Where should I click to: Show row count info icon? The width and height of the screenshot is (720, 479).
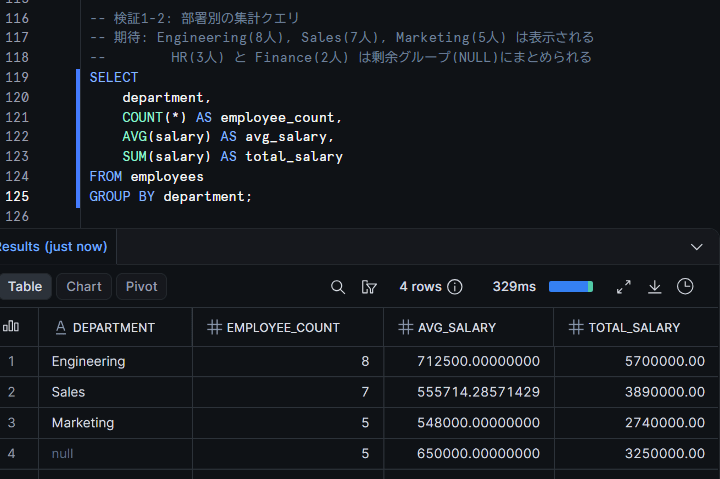coord(455,287)
